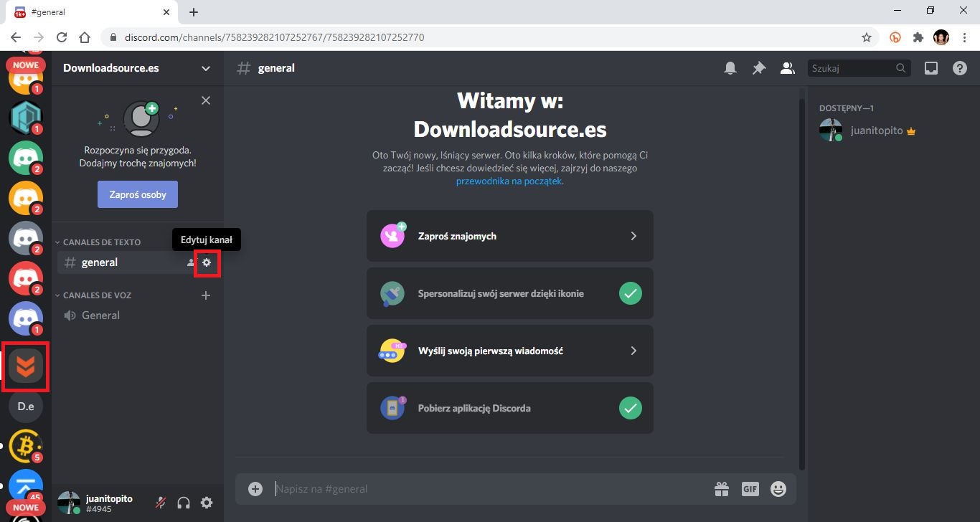This screenshot has width=980, height=522.
Task: Click Wyślij swoją pierwszą wiadomość card
Action: [x=510, y=351]
